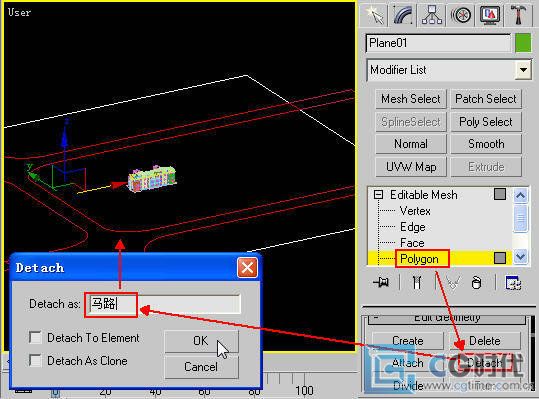Click the gray square beside Editable Mesh
This screenshot has height=399, width=539.
(500, 194)
